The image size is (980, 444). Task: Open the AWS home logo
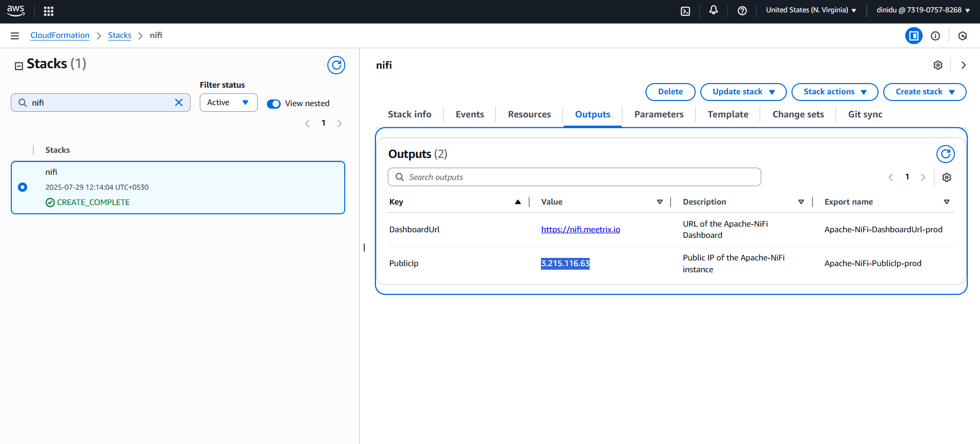(x=15, y=11)
